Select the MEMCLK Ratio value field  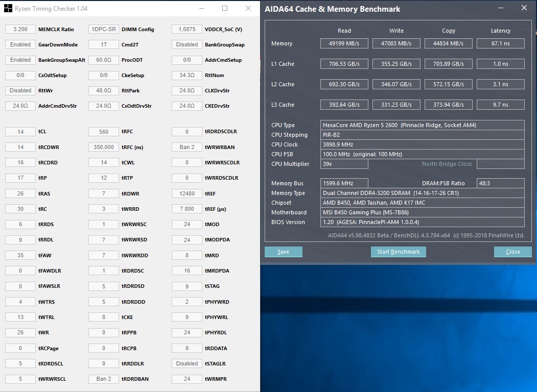pyautogui.click(x=20, y=29)
